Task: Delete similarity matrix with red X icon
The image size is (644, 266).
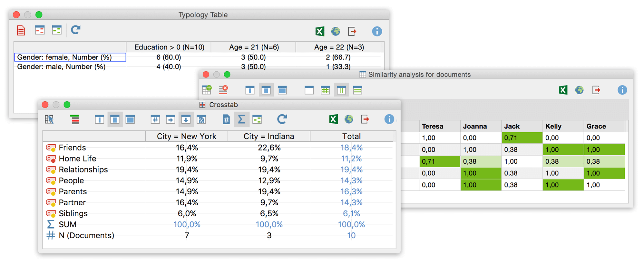Action: [223, 90]
